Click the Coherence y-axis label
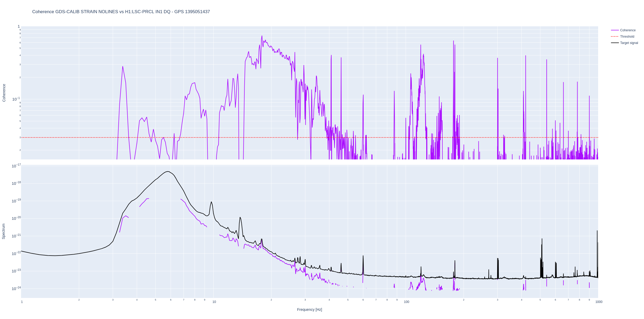 click(x=4, y=93)
